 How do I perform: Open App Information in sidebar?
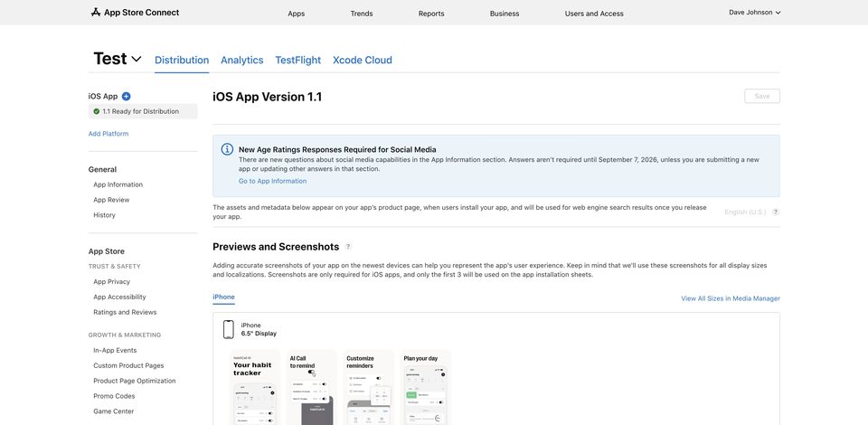point(118,184)
